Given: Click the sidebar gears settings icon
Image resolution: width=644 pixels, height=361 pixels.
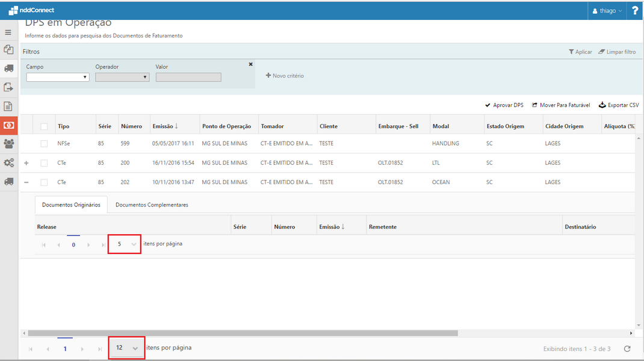Looking at the screenshot, I should 8,162.
